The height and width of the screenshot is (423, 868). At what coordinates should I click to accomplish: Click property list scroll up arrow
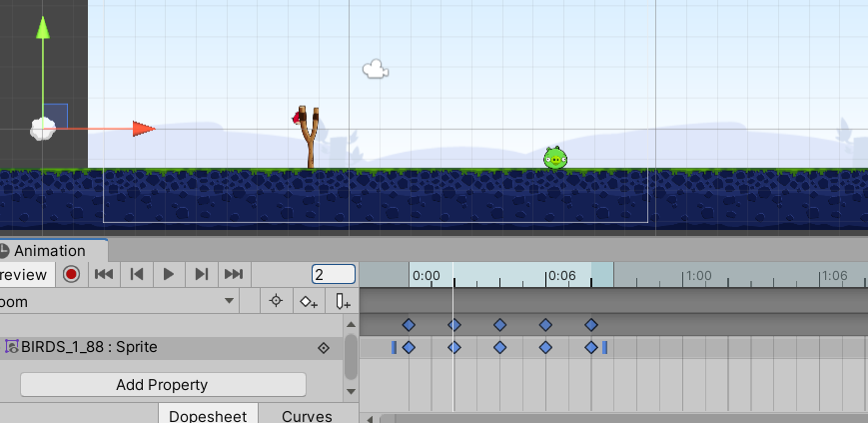point(351,324)
